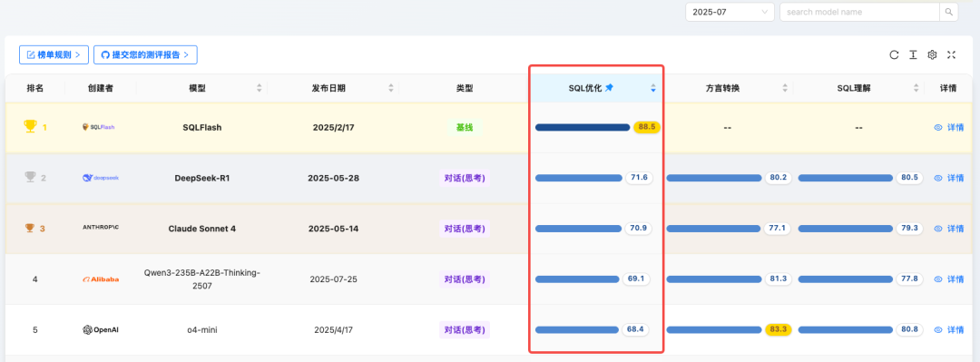The height and width of the screenshot is (362, 980).
Task: View details eye link for SQLFlash
Action: point(949,127)
